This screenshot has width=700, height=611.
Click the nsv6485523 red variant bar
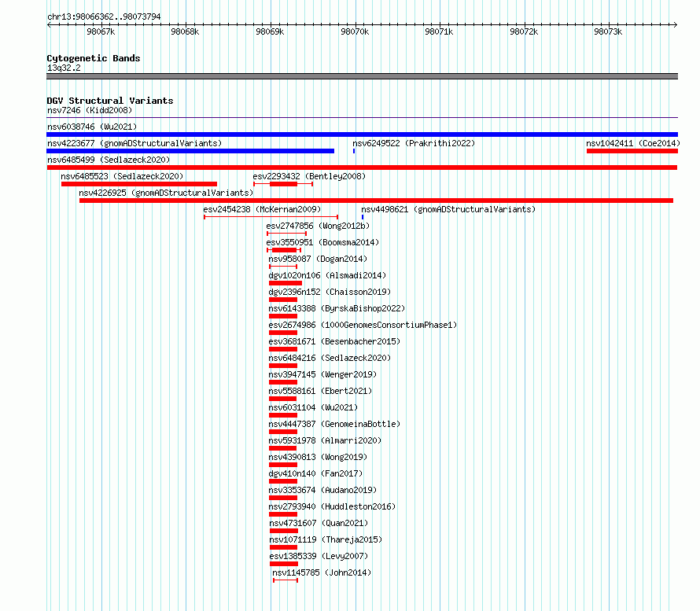(139, 184)
